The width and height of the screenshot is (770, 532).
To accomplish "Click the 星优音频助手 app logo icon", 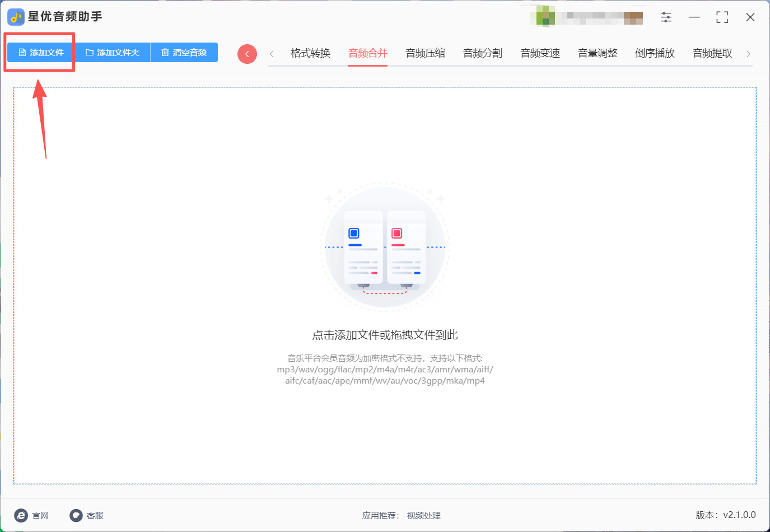I will pyautogui.click(x=16, y=17).
